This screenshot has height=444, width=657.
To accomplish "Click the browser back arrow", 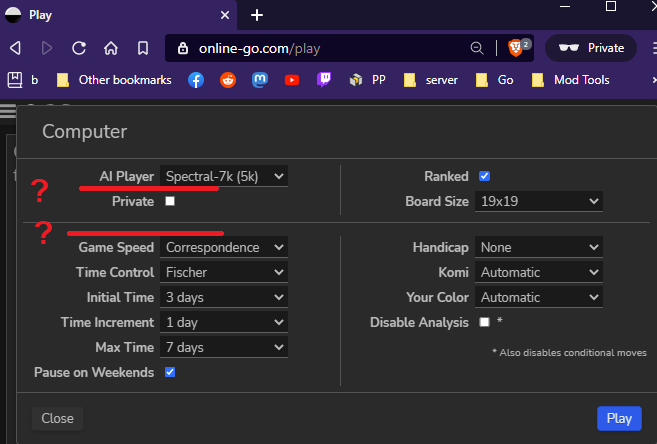I will click(16, 48).
